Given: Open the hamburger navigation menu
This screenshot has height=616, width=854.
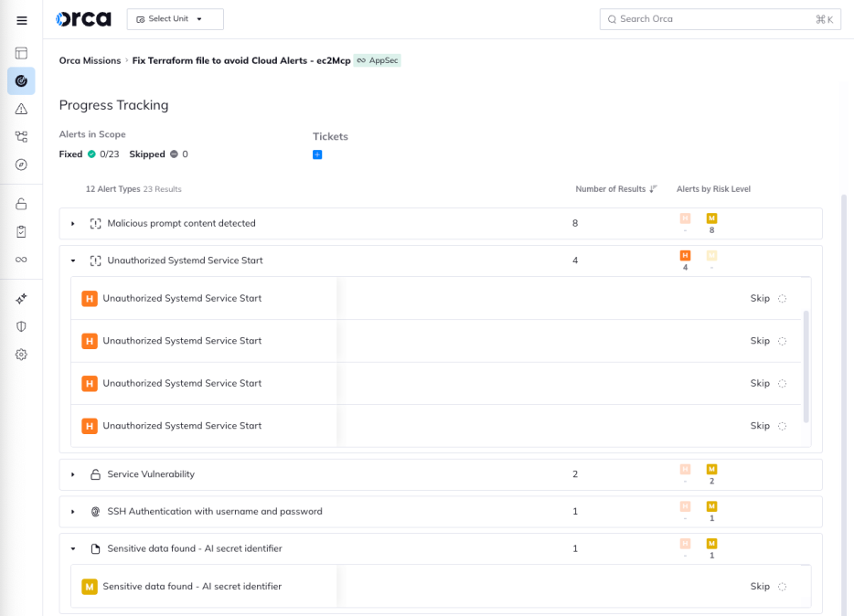Looking at the screenshot, I should pyautogui.click(x=21, y=20).
